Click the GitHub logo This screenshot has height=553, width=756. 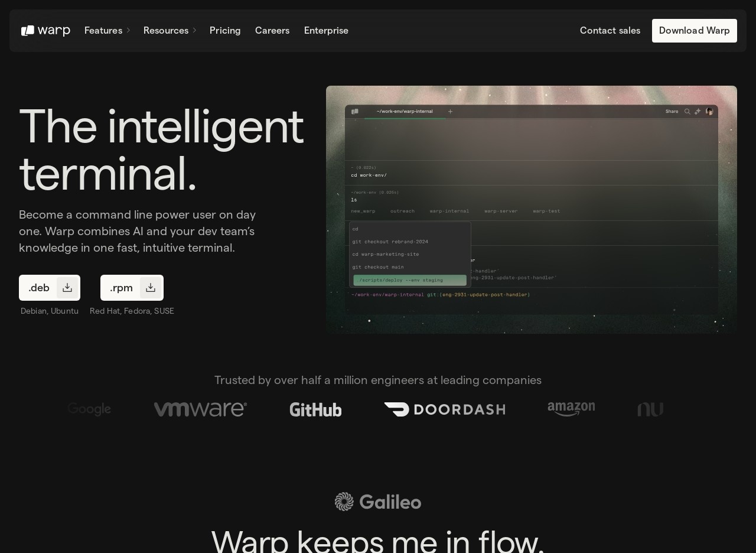click(x=315, y=409)
